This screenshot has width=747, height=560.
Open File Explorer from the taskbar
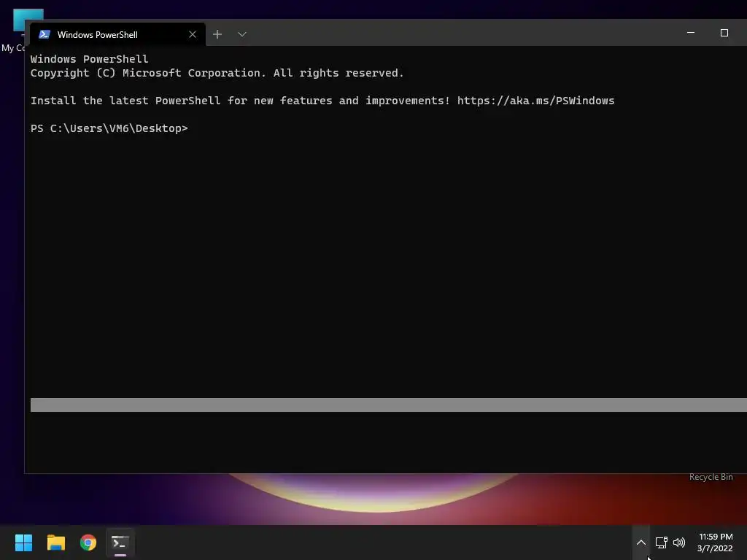55,542
